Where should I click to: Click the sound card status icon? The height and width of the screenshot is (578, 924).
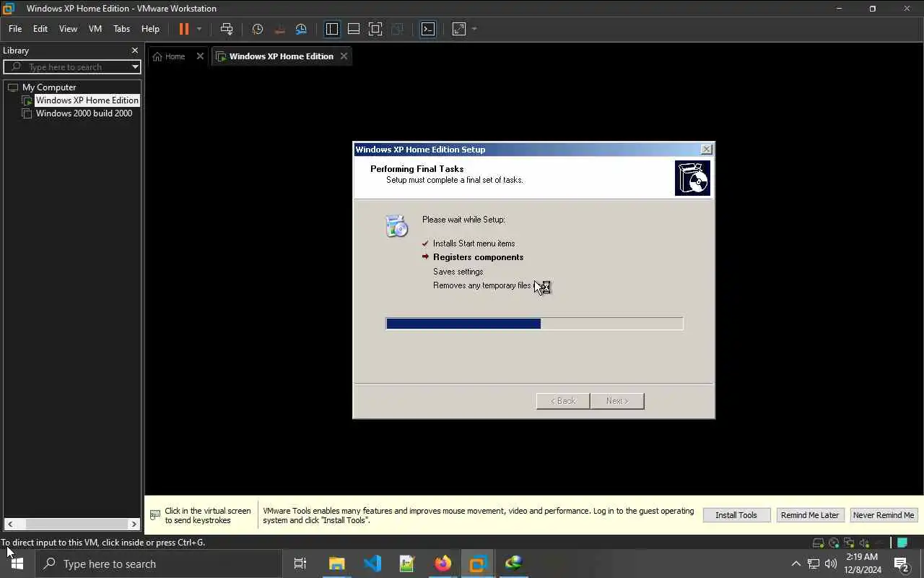pyautogui.click(x=864, y=543)
